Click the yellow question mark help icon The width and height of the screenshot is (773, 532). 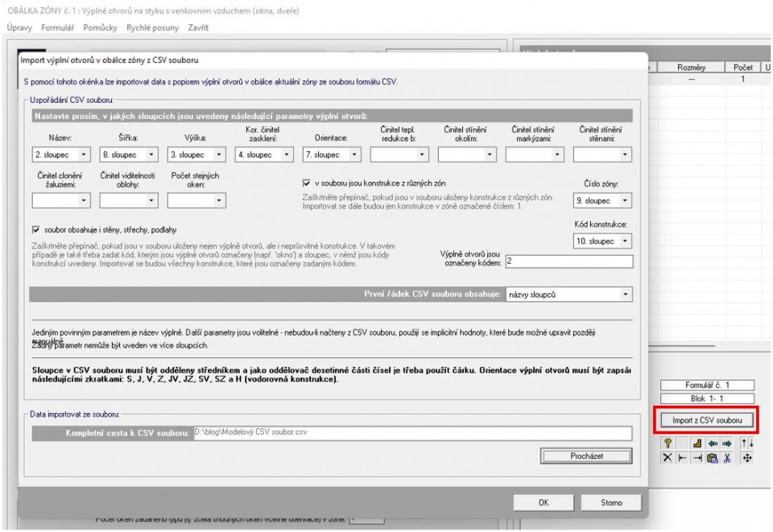(668, 443)
